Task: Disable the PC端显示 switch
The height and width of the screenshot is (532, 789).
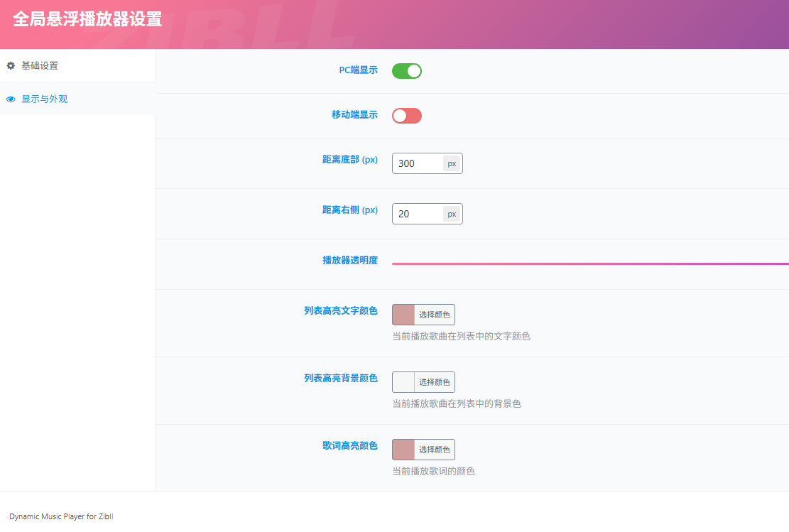Action: [x=406, y=70]
